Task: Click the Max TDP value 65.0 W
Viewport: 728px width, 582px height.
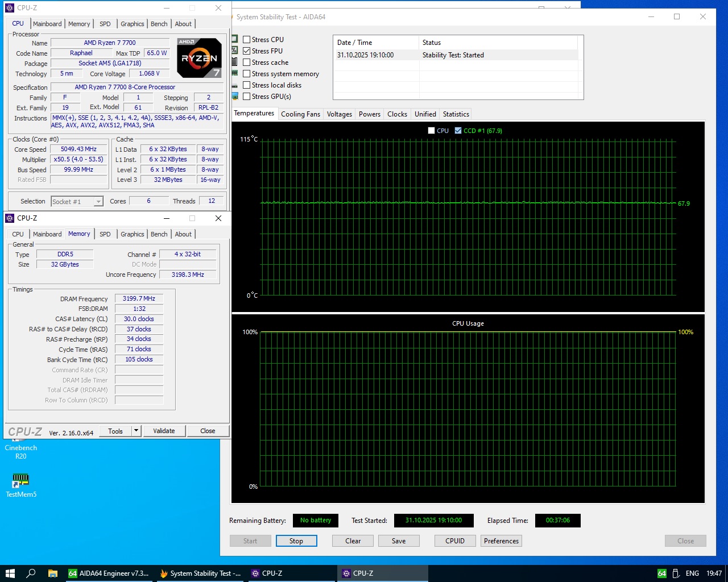Action: [157, 53]
